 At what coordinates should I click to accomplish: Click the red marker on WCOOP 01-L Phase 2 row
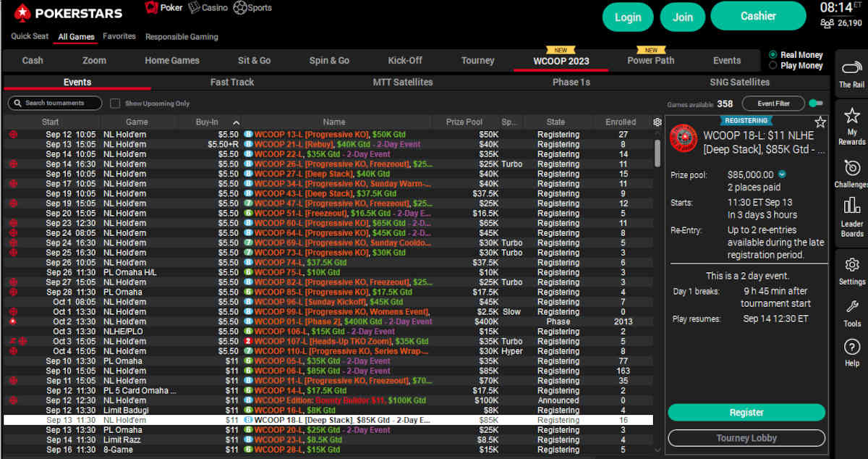12,321
